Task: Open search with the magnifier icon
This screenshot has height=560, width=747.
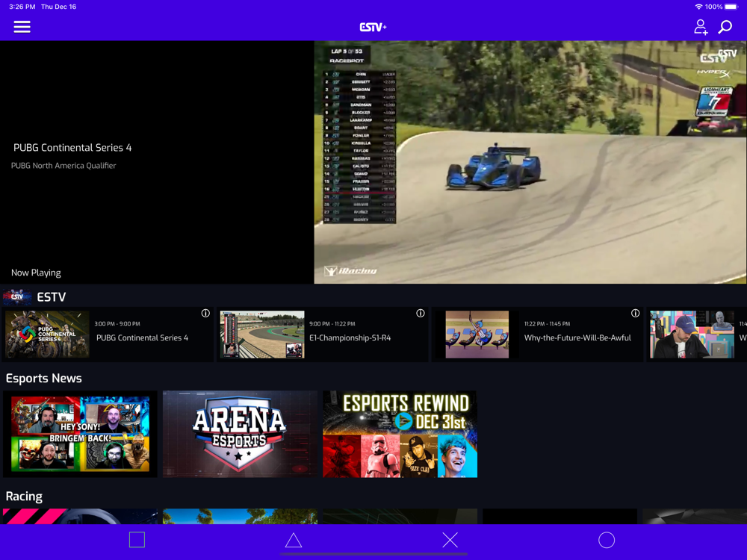Action: [x=725, y=27]
